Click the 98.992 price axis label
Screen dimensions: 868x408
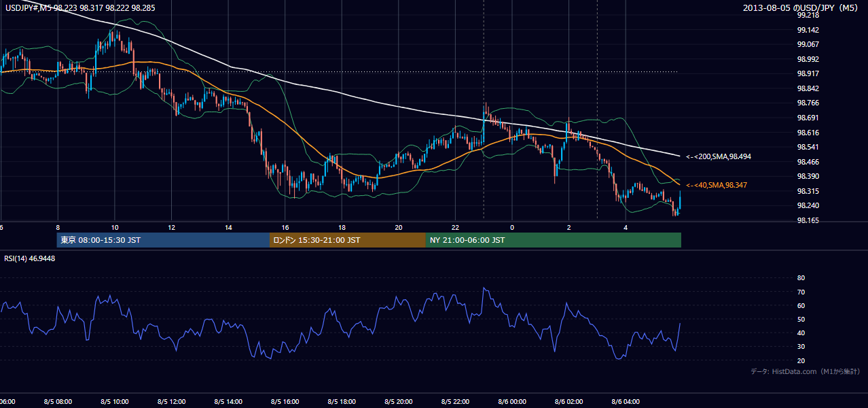808,59
